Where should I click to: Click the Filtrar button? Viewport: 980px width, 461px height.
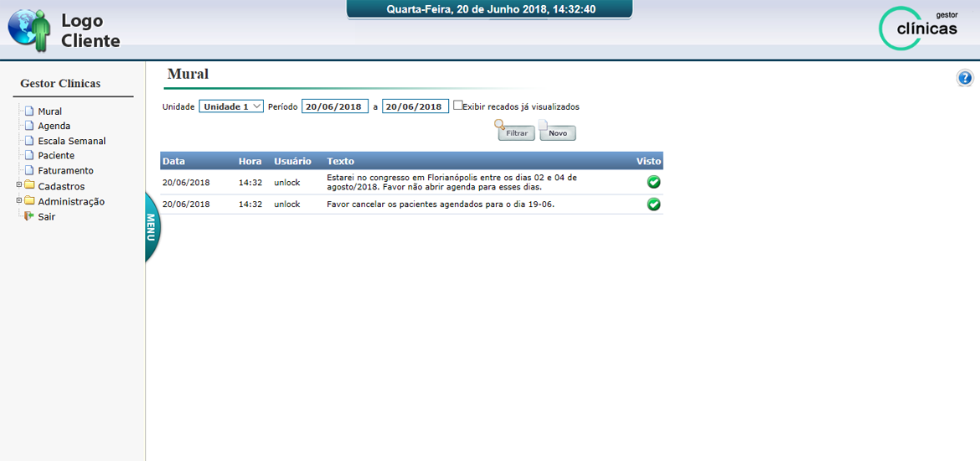tap(516, 133)
